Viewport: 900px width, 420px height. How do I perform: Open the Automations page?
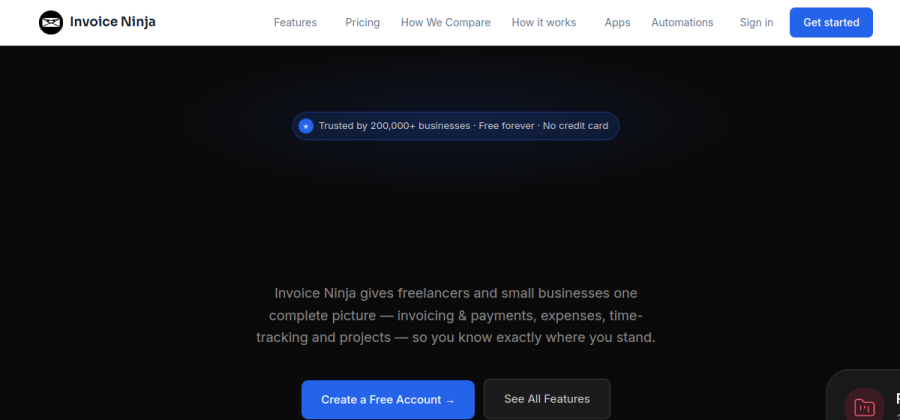(682, 22)
